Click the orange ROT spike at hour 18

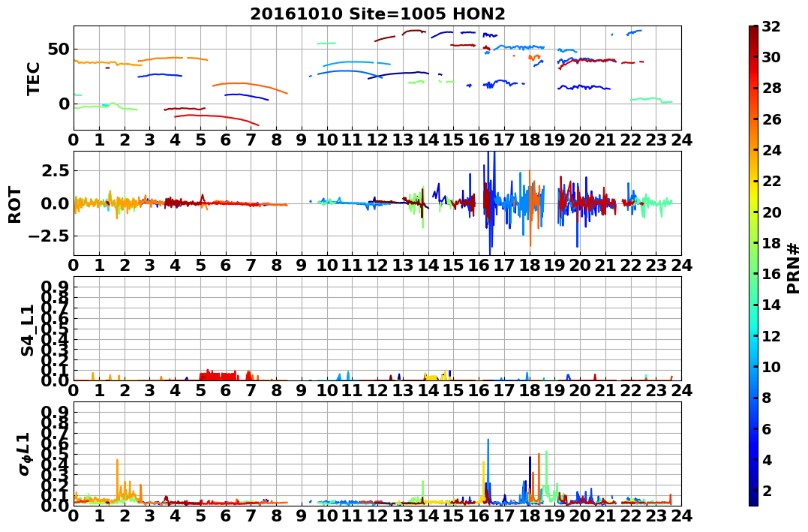pos(530,209)
